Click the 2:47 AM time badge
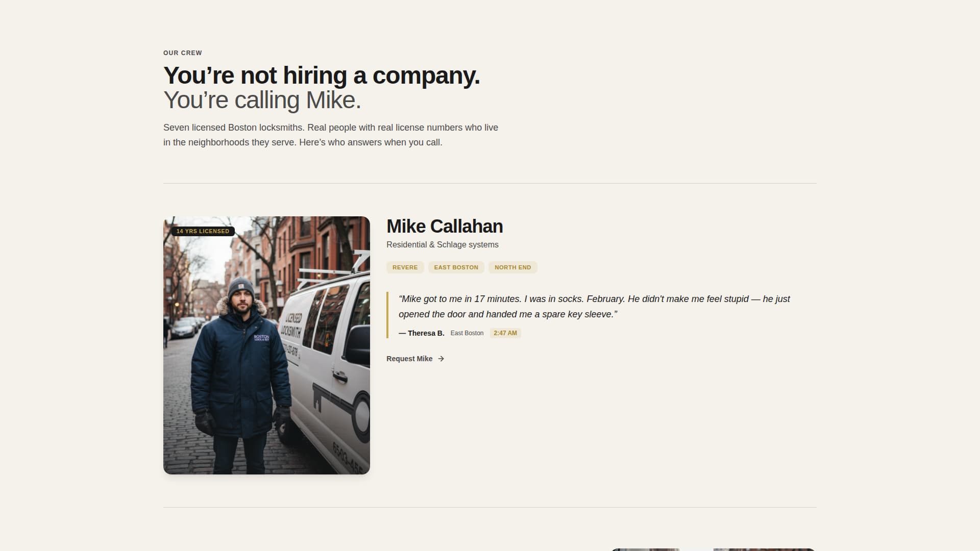Viewport: 980px width, 551px height. (x=505, y=333)
